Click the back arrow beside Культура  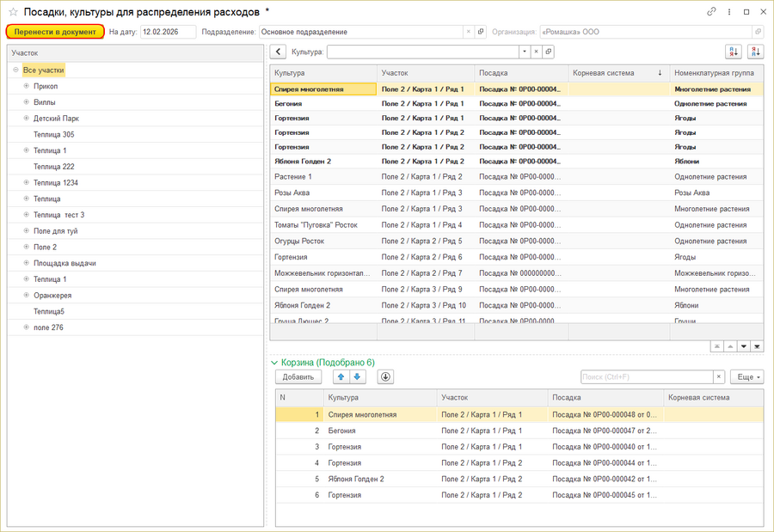279,52
